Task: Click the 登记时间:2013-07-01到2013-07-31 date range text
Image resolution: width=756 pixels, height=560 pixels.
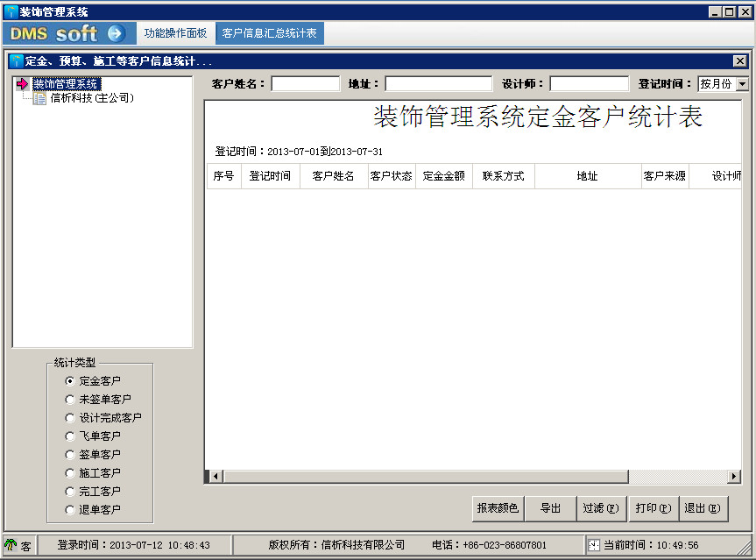Action: [x=299, y=152]
